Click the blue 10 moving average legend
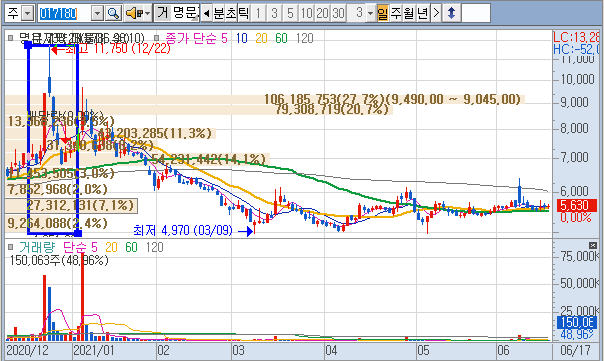Viewport: 604px width, 361px height. pyautogui.click(x=242, y=38)
